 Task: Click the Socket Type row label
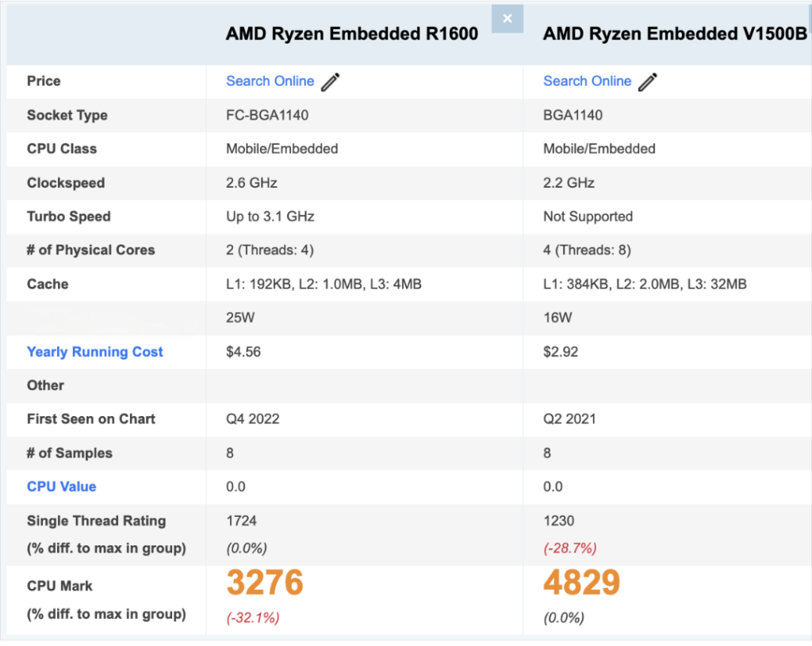[x=67, y=116]
